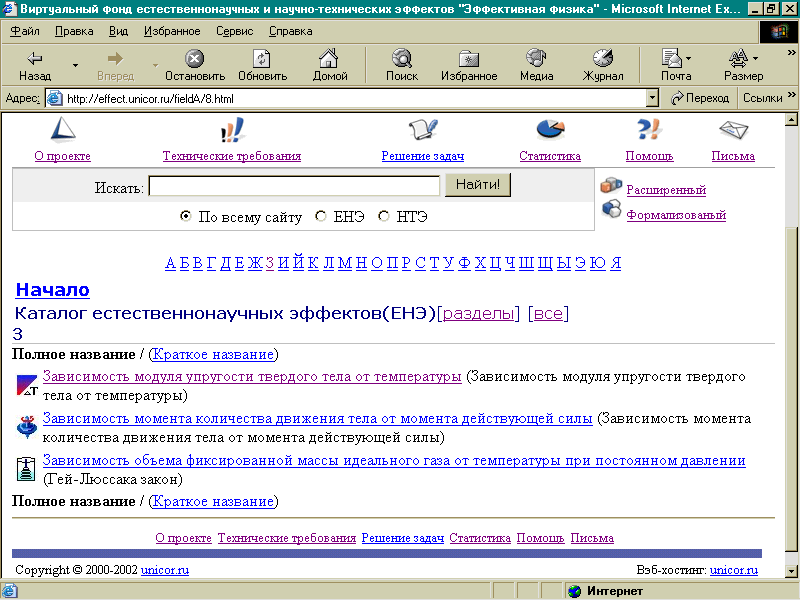This screenshot has height=600, width=800.
Task: Click the sailboat icon above О проекте
Action: 63,130
